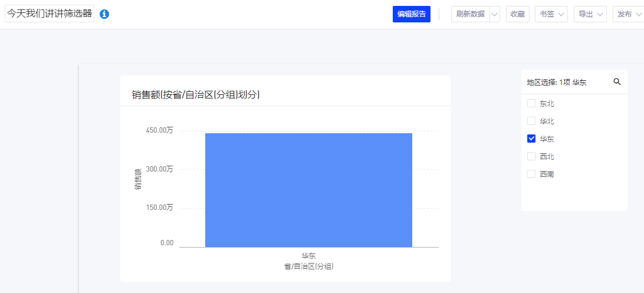Click the 编辑报告 button
Screen dimensions: 644x293
[x=411, y=14]
